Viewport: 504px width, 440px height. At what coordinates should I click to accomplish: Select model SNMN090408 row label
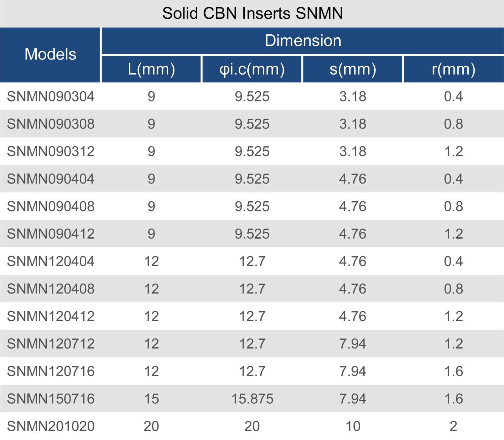tap(51, 206)
